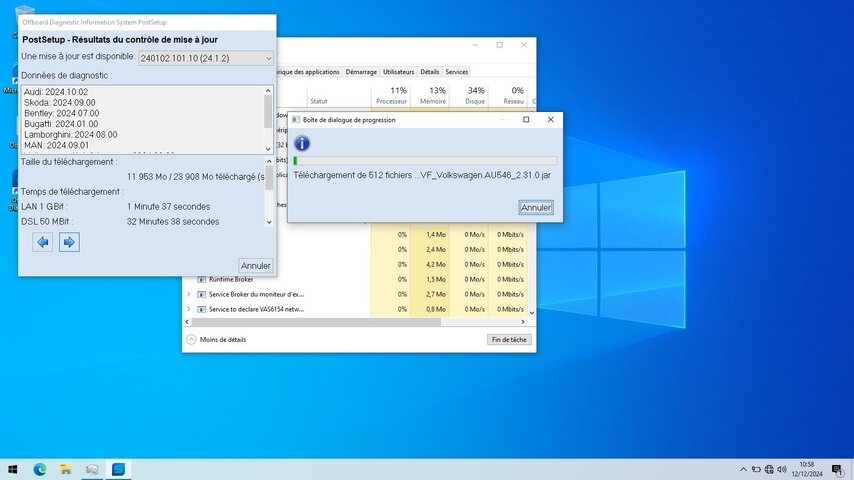Open File Explorer from the taskbar
Viewport: 854px width, 480px height.
[x=65, y=469]
